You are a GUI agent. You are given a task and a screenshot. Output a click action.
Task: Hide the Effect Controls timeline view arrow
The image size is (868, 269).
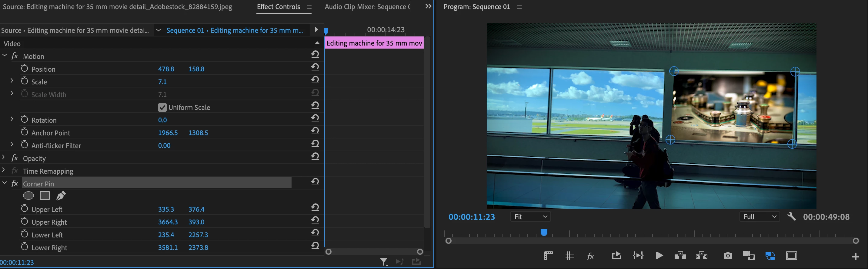point(316,30)
